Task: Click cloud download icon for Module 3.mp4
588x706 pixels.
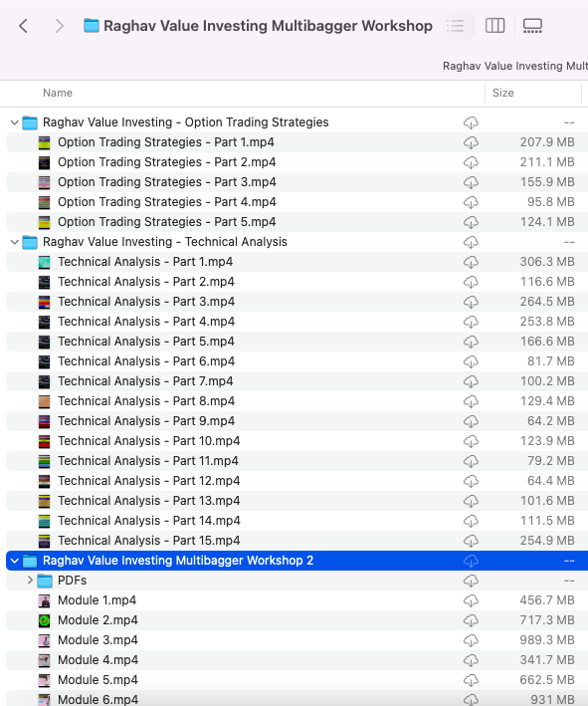Action: 471,640
